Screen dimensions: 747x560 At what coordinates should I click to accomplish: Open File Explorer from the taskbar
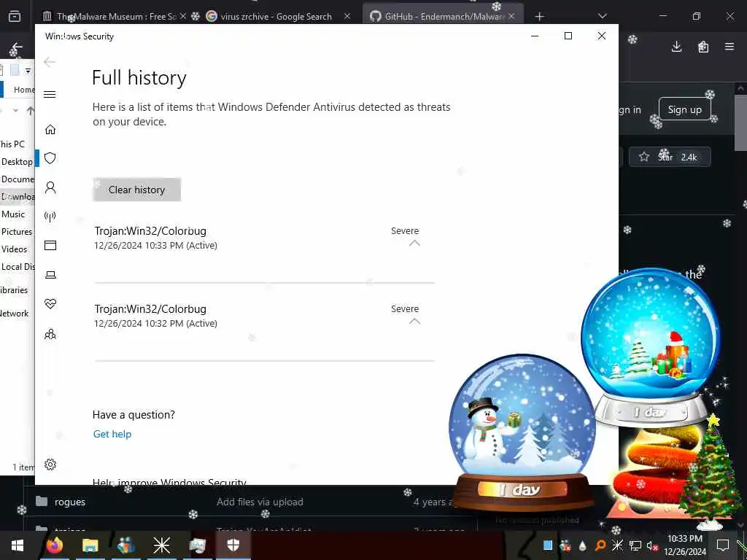(90, 545)
